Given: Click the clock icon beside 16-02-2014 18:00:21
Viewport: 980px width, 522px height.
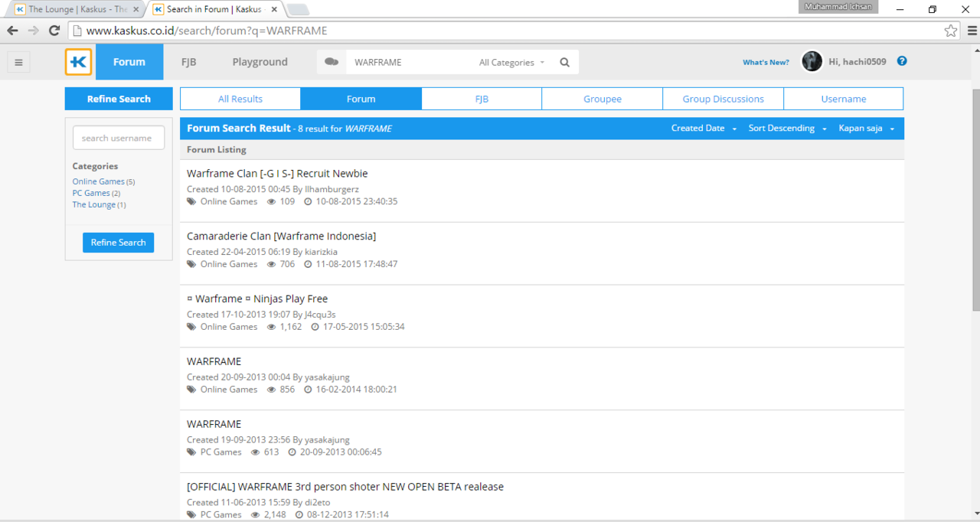Looking at the screenshot, I should pyautogui.click(x=308, y=390).
